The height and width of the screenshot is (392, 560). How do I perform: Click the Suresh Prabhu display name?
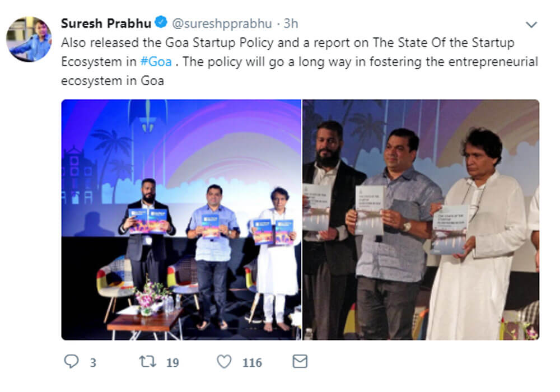106,24
